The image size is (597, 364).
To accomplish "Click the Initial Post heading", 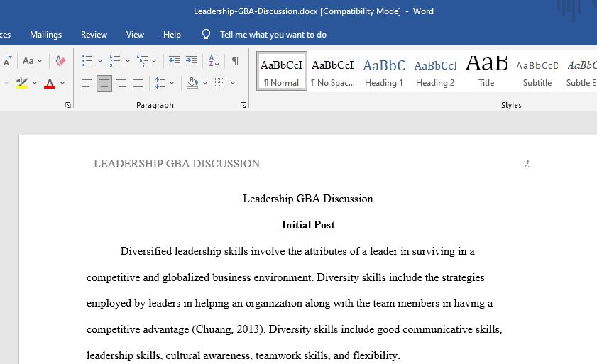I will [x=308, y=225].
